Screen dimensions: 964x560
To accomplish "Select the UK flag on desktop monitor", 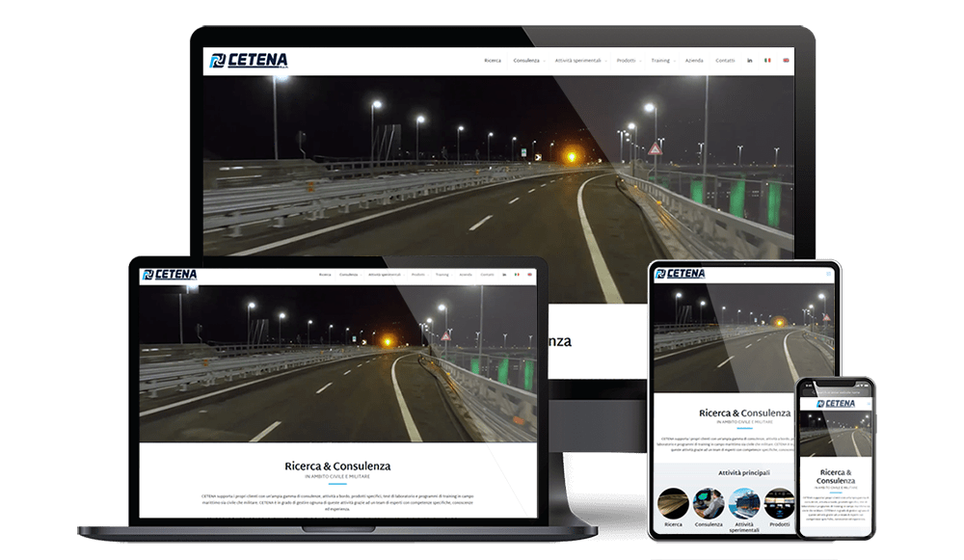I will (x=786, y=61).
